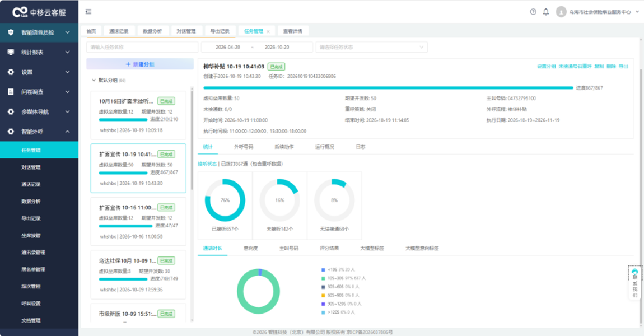This screenshot has width=644, height=336.
Task: Click the start date 2026-04-20 field
Action: [x=228, y=47]
